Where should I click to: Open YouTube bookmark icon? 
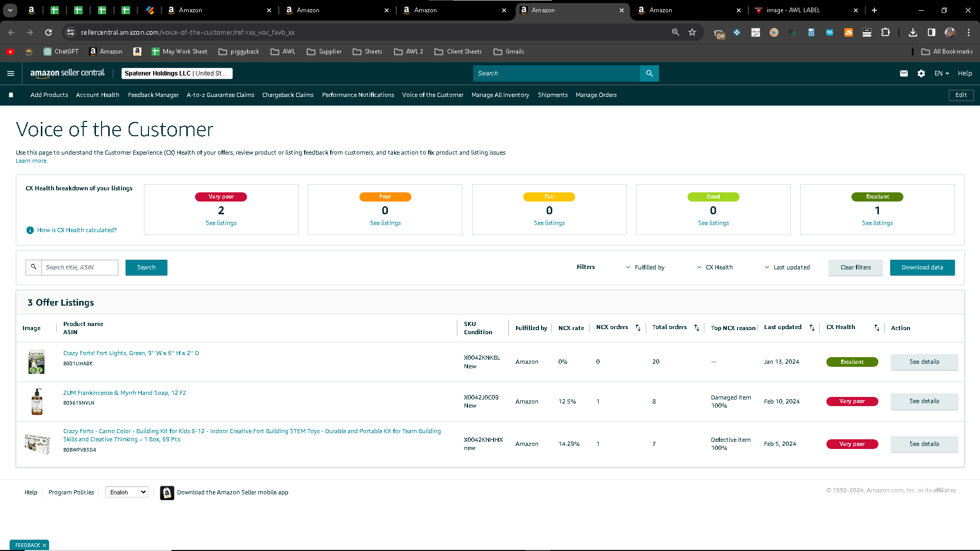10,52
